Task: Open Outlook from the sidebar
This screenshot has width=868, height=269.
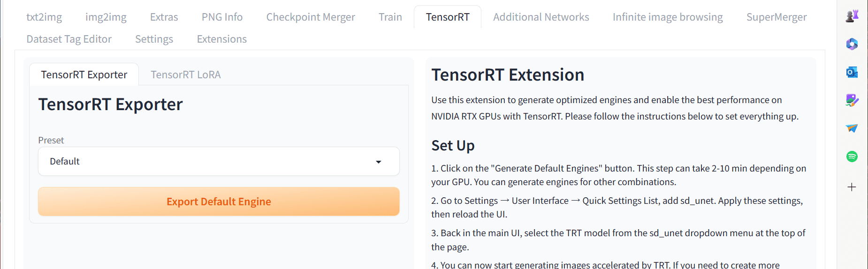Action: click(x=852, y=72)
